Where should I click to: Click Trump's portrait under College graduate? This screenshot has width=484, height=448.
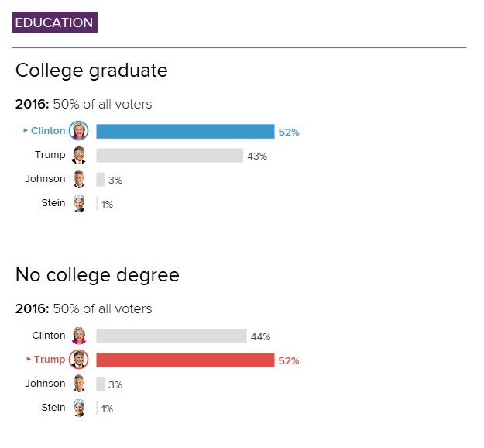(x=79, y=156)
